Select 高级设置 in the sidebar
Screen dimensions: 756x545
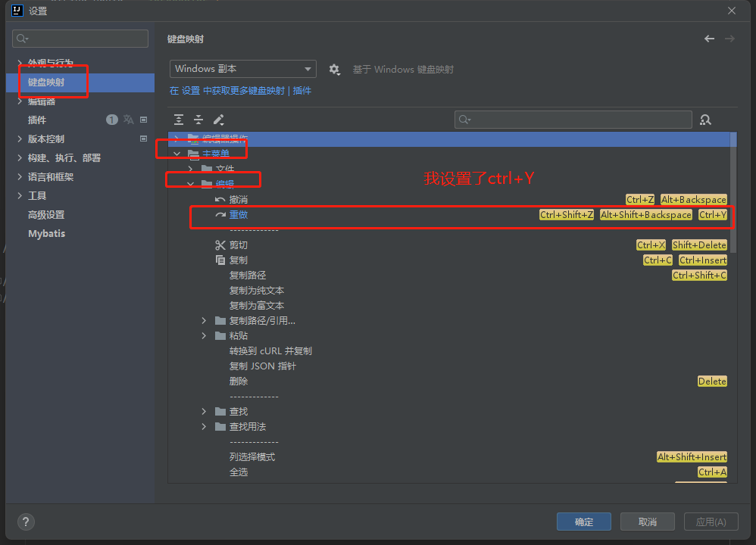[46, 215]
